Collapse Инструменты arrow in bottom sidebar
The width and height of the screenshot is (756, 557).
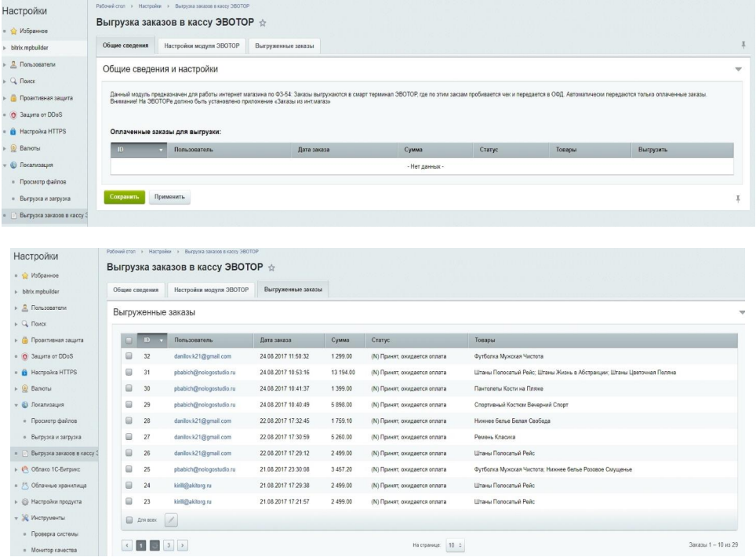click(16, 518)
